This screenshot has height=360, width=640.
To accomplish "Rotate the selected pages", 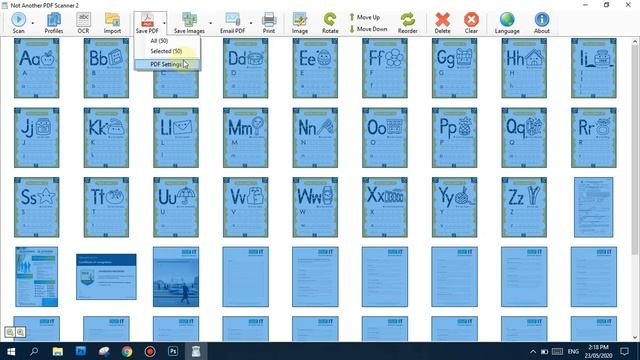I will point(330,23).
